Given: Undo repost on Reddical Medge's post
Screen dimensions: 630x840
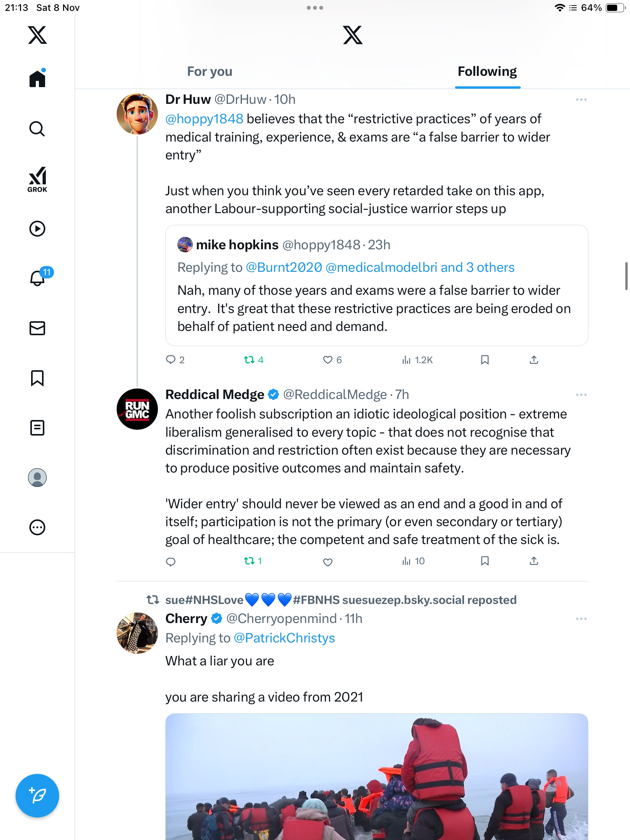Looking at the screenshot, I should (249, 561).
